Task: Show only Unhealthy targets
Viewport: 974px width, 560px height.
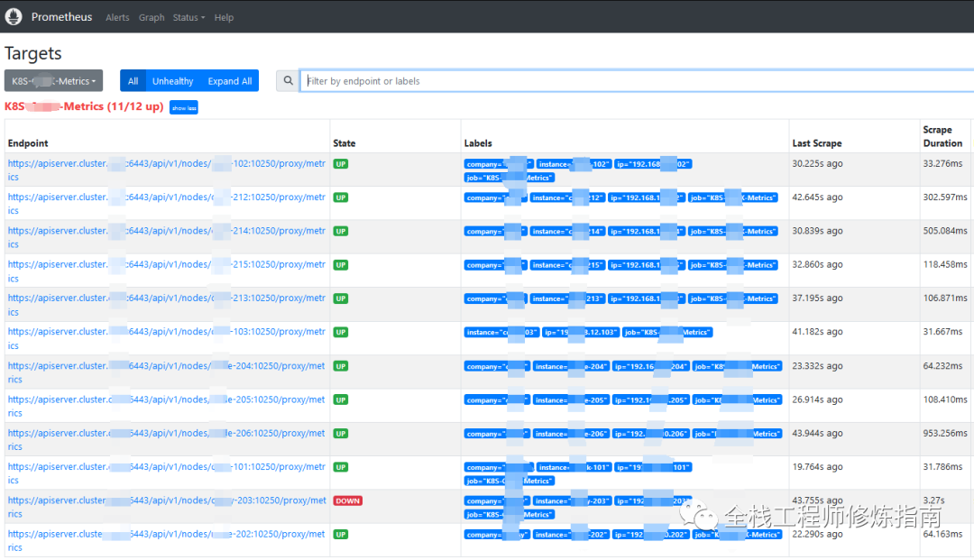Action: [172, 81]
